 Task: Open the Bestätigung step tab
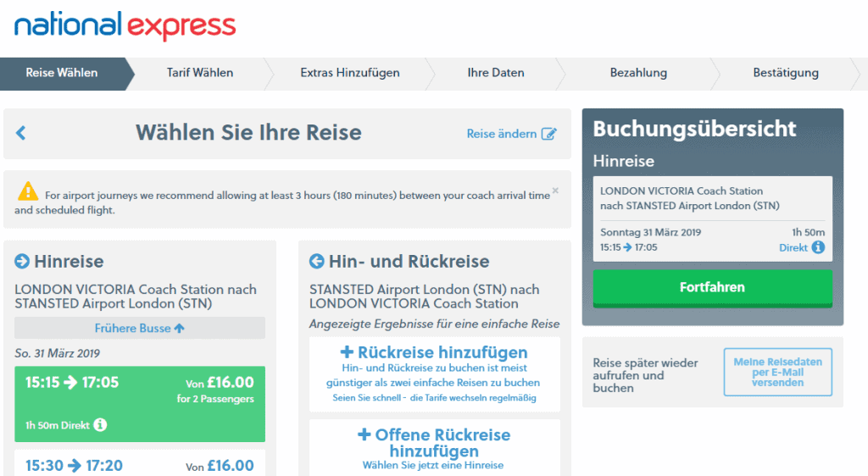click(786, 73)
